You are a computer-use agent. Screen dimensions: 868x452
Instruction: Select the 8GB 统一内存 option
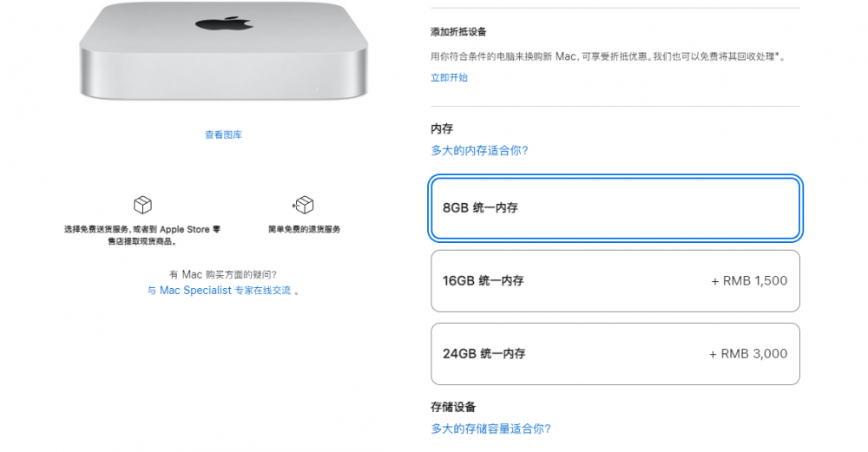(x=615, y=208)
